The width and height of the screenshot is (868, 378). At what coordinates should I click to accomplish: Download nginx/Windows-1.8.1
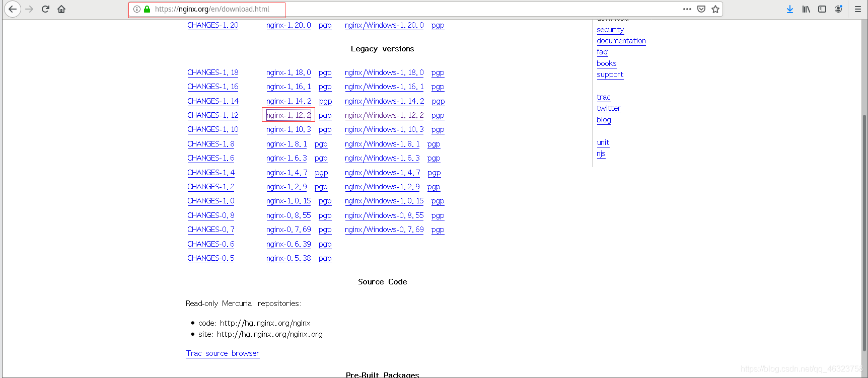click(x=382, y=144)
